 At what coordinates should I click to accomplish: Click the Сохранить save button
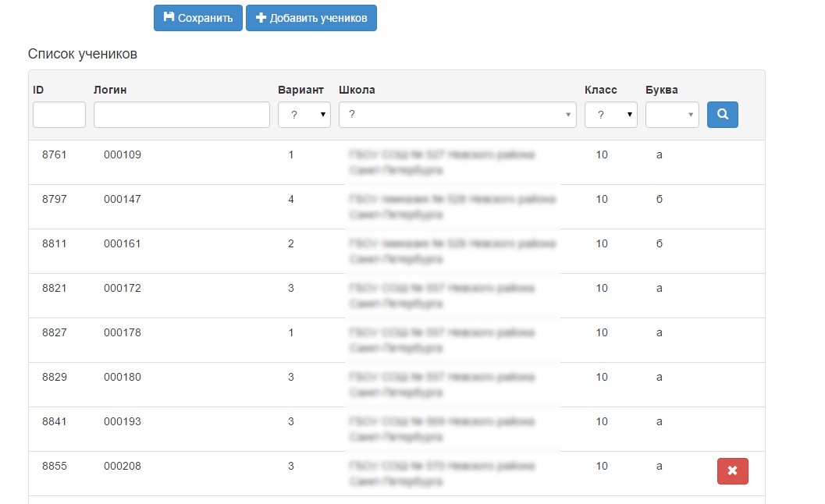coord(197,18)
